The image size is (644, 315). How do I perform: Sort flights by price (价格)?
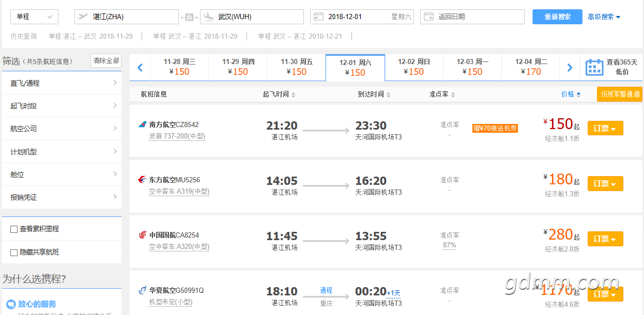[571, 94]
